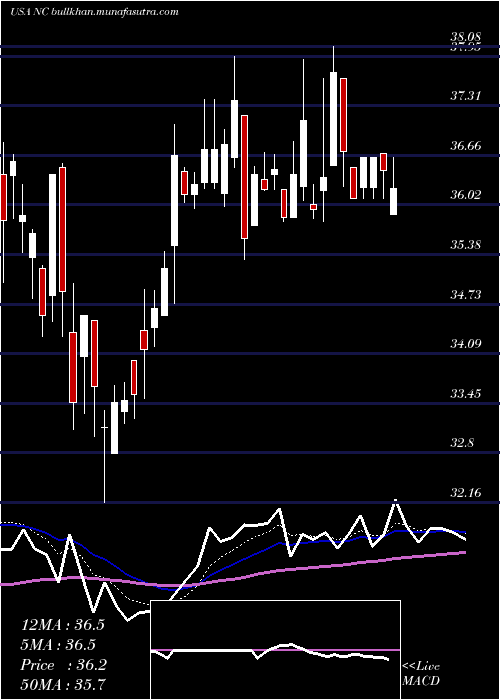Click the 34.73 price axis label
This screenshot has height=700, width=500.
point(465,294)
